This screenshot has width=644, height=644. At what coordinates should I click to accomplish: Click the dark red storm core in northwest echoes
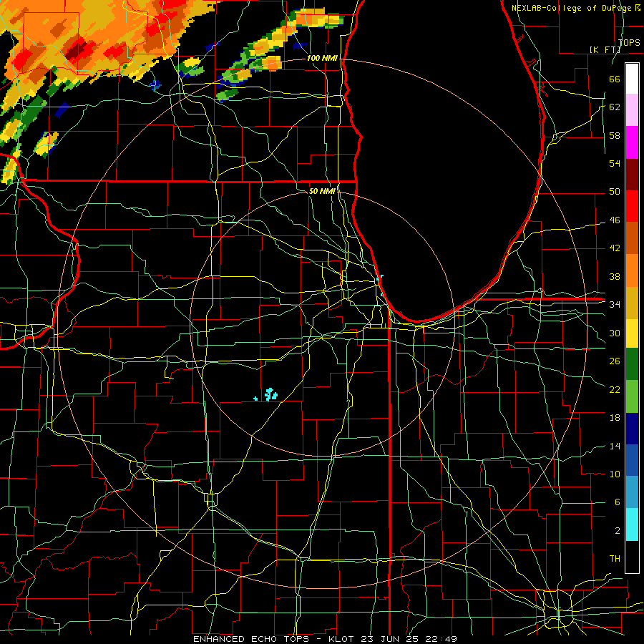tap(77, 51)
